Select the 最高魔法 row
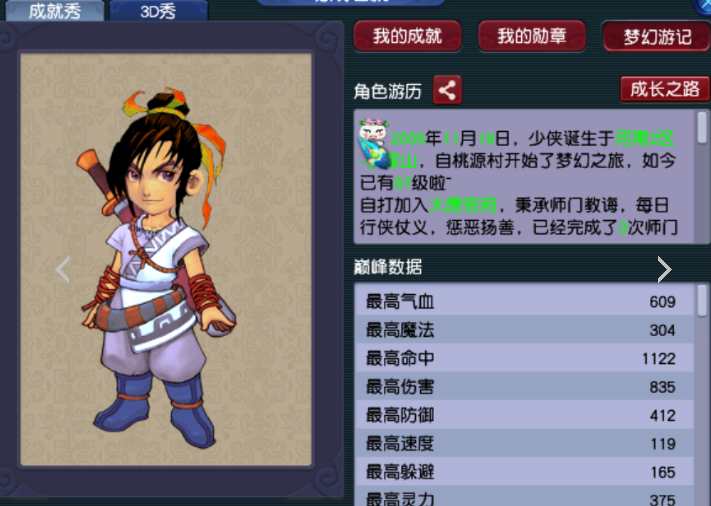This screenshot has height=506, width=711. pos(524,330)
